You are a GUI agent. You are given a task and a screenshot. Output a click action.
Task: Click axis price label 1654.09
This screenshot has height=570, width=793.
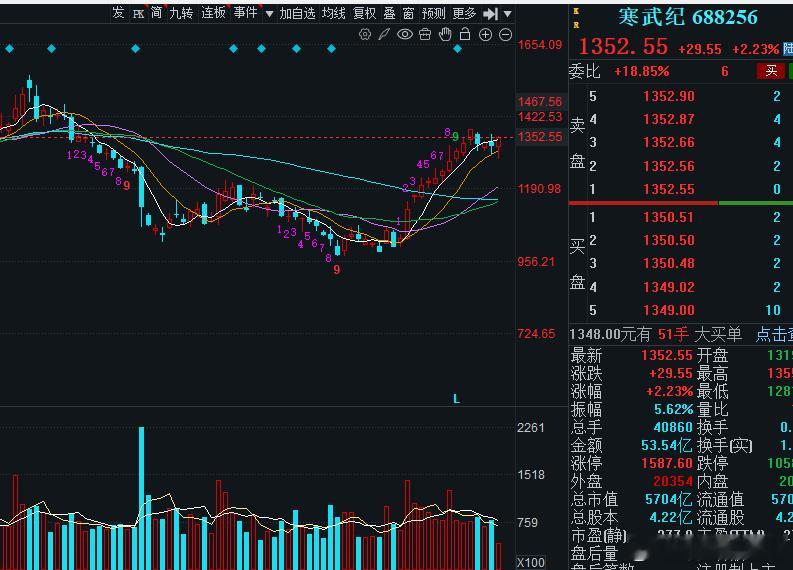click(540, 45)
